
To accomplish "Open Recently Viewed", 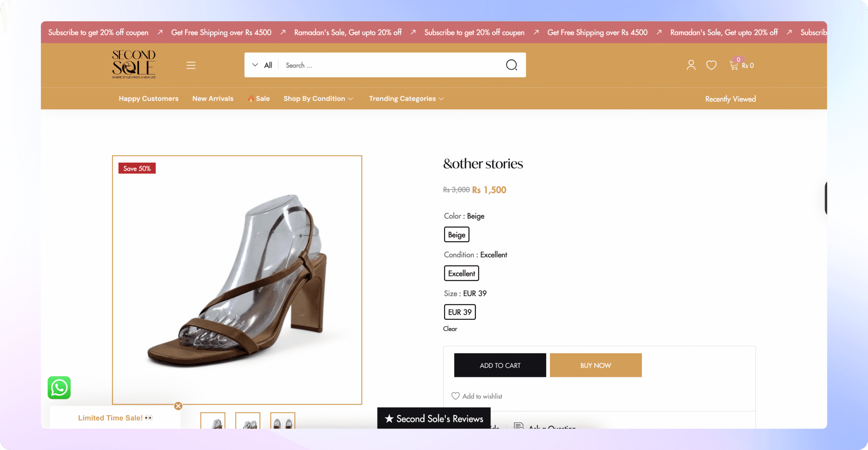I will (x=730, y=99).
